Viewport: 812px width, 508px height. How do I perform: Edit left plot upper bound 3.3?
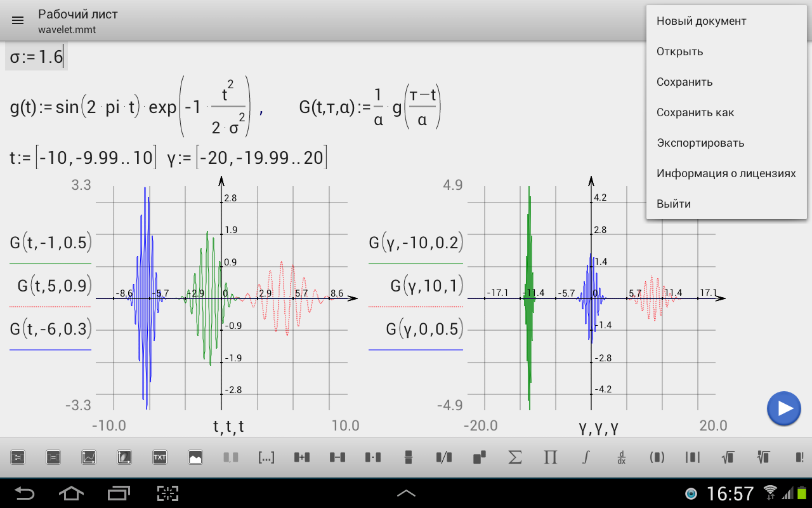[81, 185]
